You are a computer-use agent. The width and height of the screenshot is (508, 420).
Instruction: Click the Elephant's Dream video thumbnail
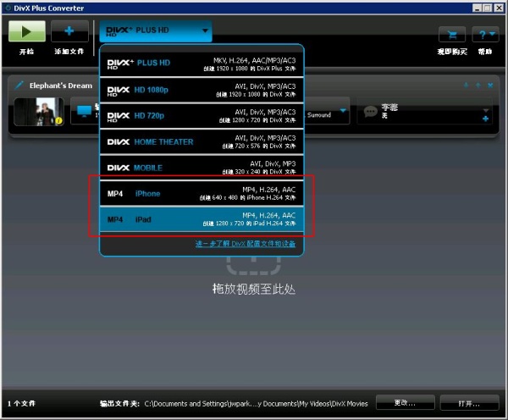[39, 112]
